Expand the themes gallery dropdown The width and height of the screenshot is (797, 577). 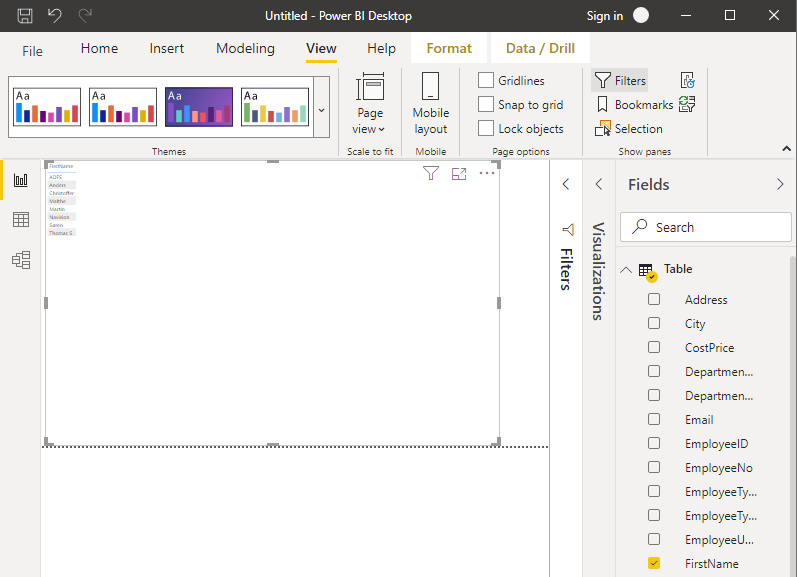coord(321,109)
